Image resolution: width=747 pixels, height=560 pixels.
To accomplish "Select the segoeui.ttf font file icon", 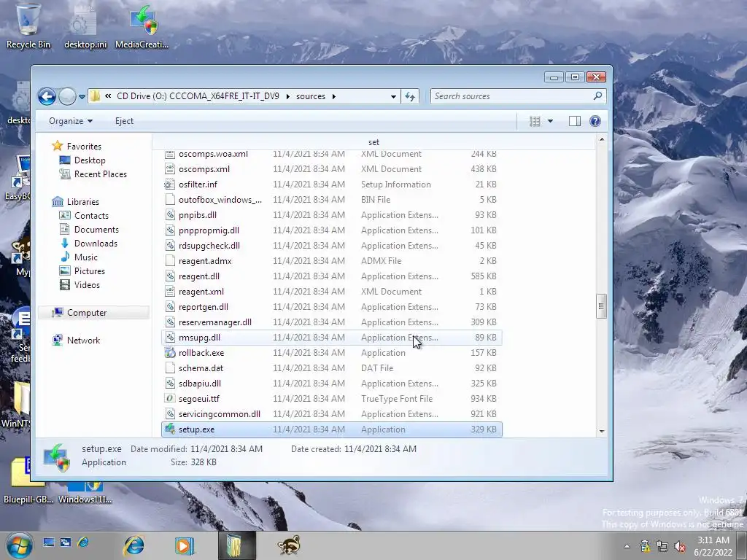I will [169, 399].
